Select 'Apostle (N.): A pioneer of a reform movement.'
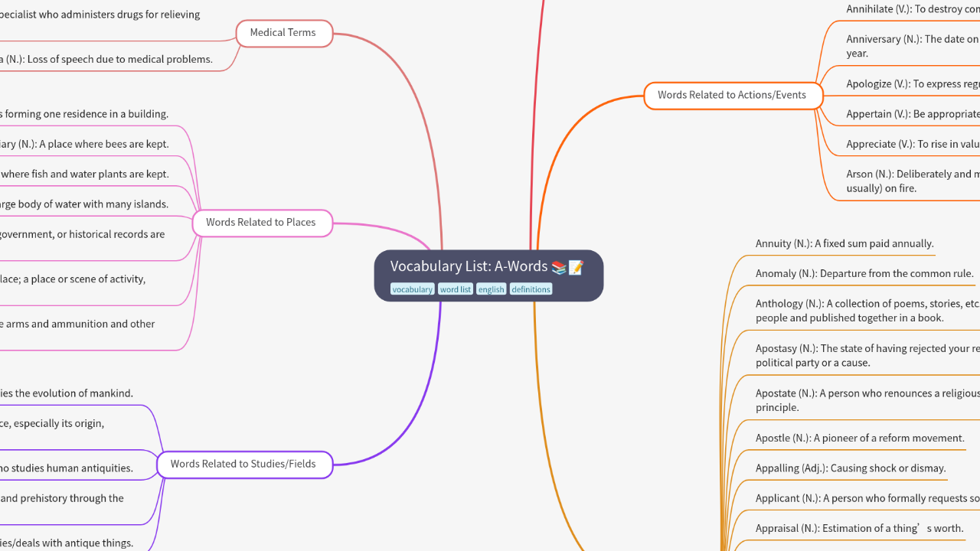The width and height of the screenshot is (980, 551). click(x=860, y=439)
